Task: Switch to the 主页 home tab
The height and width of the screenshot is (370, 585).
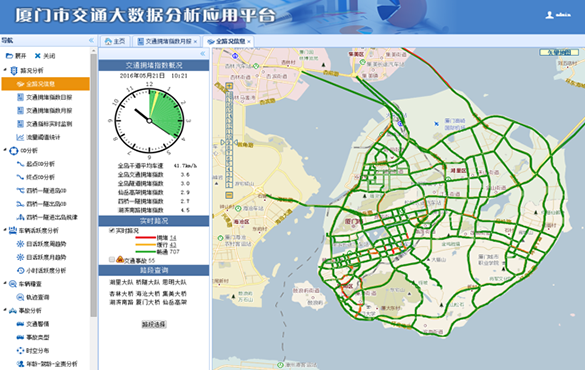Action: [115, 41]
